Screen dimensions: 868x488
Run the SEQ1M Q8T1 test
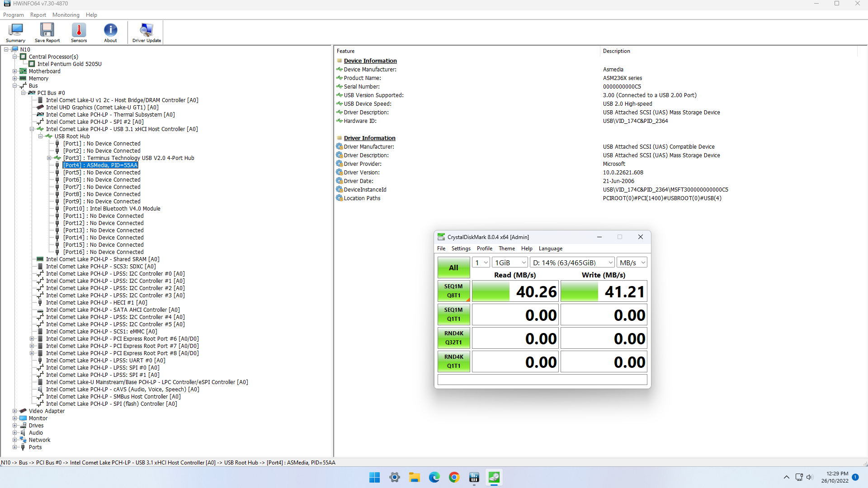(x=453, y=291)
